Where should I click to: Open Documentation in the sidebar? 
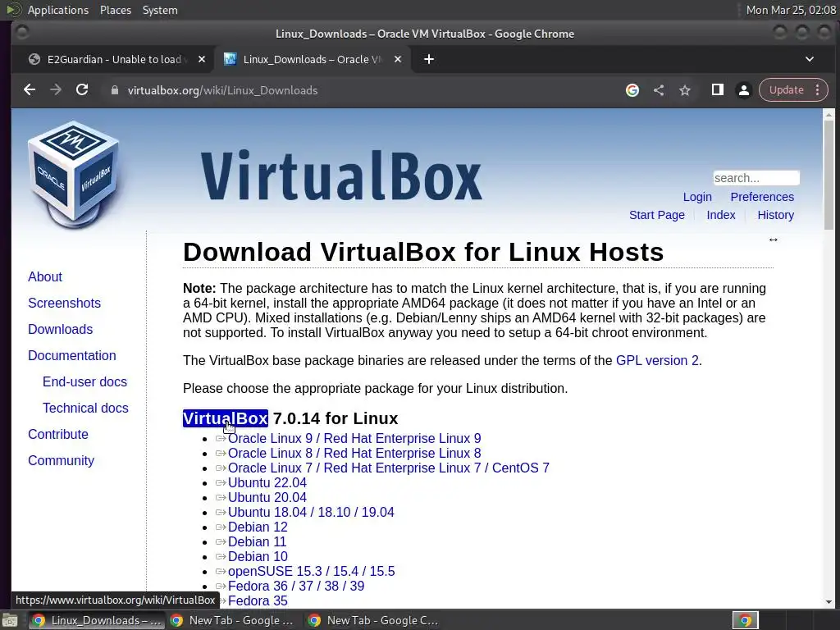tap(72, 356)
